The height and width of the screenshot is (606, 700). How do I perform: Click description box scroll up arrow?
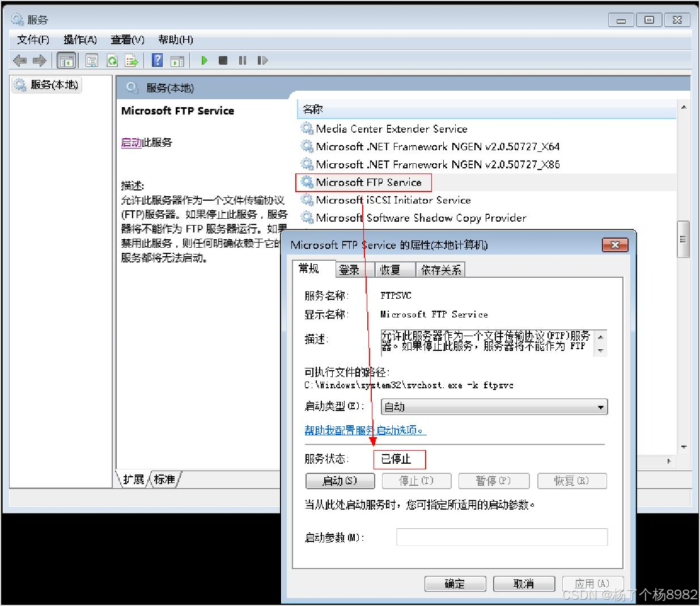tap(600, 337)
